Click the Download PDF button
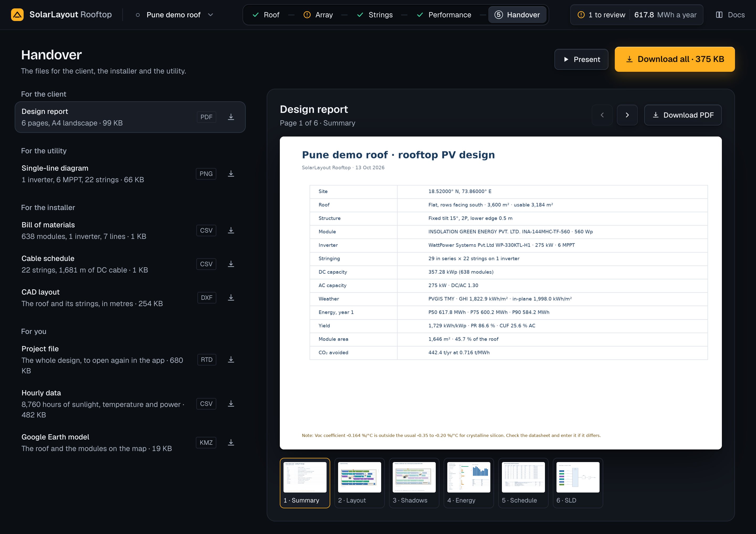Image resolution: width=756 pixels, height=534 pixels. click(683, 115)
